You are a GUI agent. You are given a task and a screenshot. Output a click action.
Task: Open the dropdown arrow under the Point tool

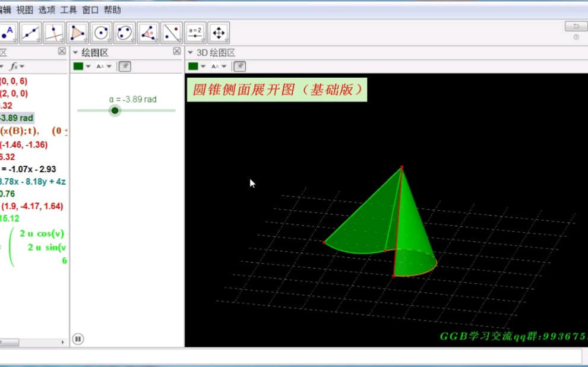click(x=15, y=40)
